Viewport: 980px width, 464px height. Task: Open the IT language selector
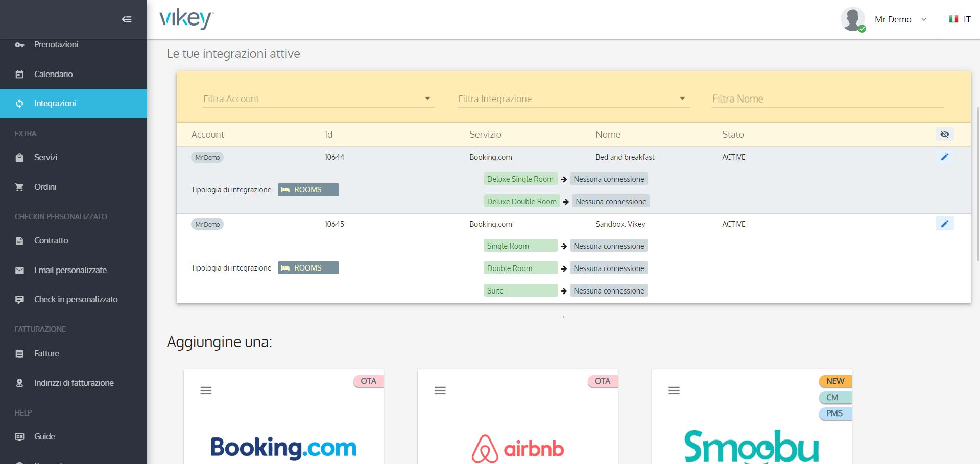click(960, 19)
